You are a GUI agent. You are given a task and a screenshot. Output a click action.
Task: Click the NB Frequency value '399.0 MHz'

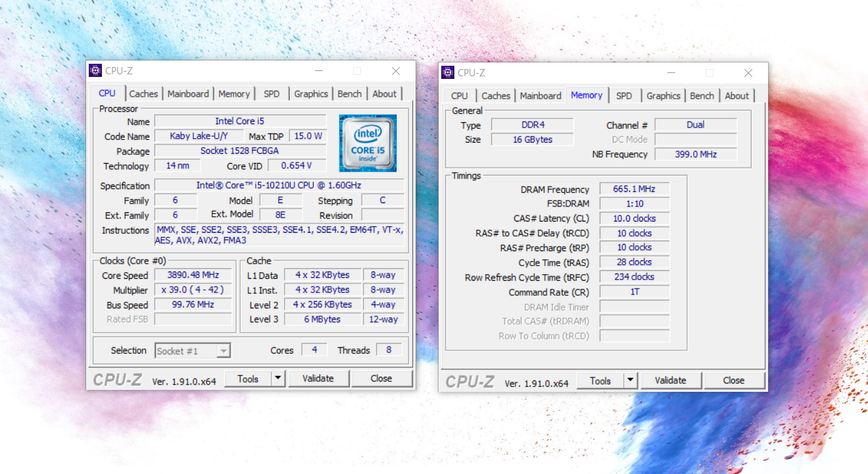(x=696, y=154)
